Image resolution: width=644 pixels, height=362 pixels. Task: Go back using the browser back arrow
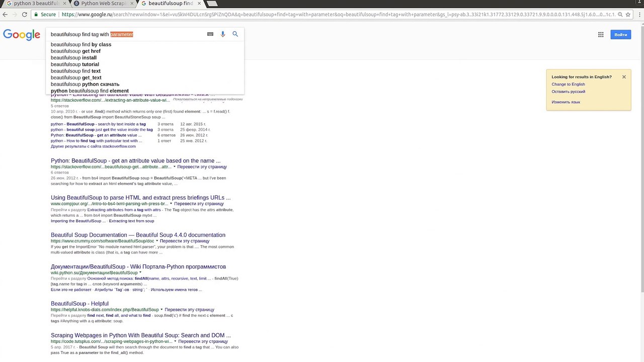[x=6, y=15]
